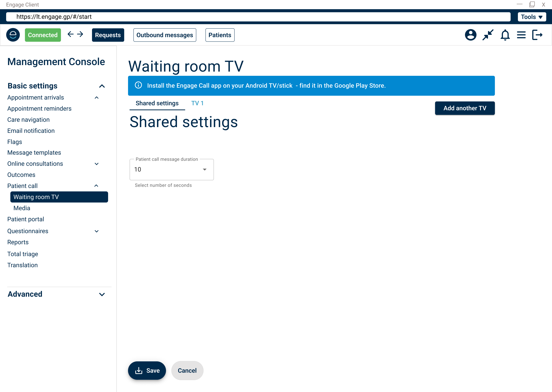
Task: Click the URL address field
Action: click(258, 17)
